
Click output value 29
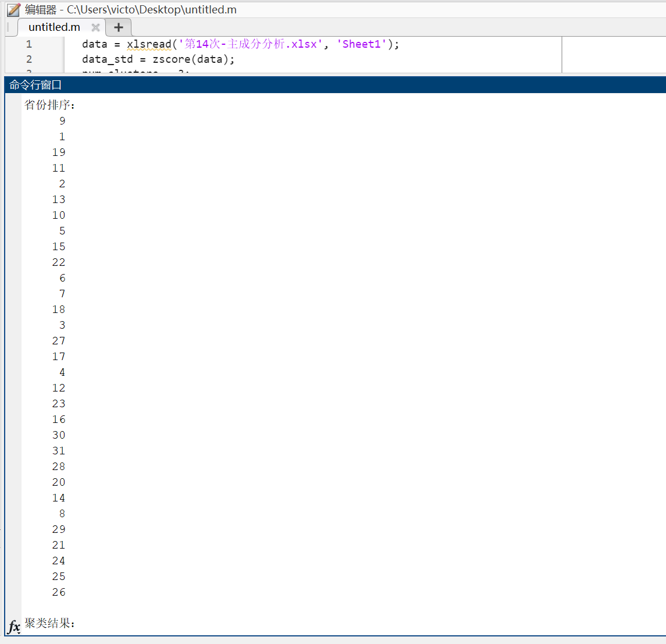pos(59,530)
